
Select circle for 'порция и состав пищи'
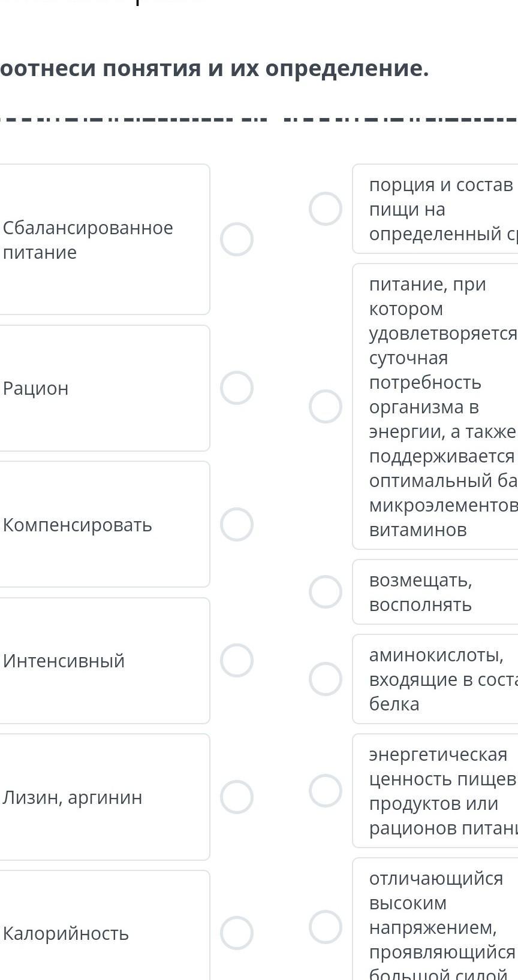click(326, 209)
